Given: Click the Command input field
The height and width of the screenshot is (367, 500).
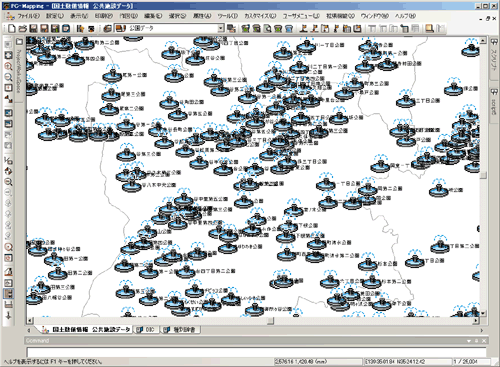Looking at the screenshot, I should (x=256, y=352).
